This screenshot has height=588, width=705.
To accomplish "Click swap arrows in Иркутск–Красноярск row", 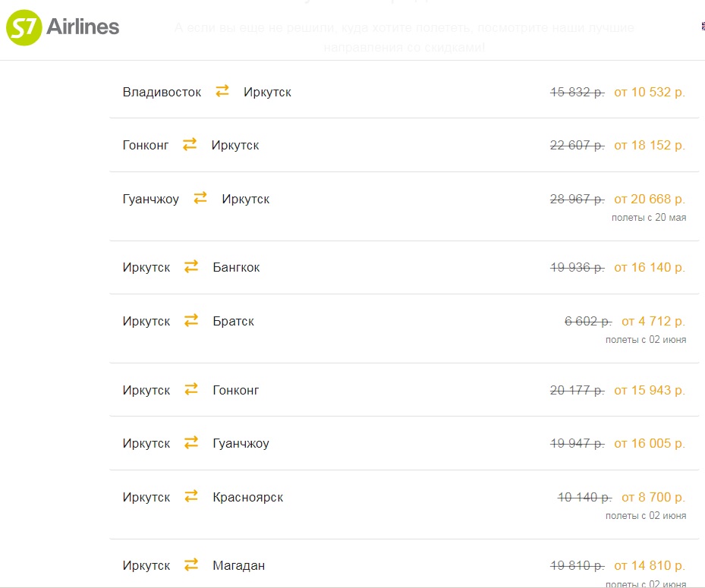I will [191, 496].
